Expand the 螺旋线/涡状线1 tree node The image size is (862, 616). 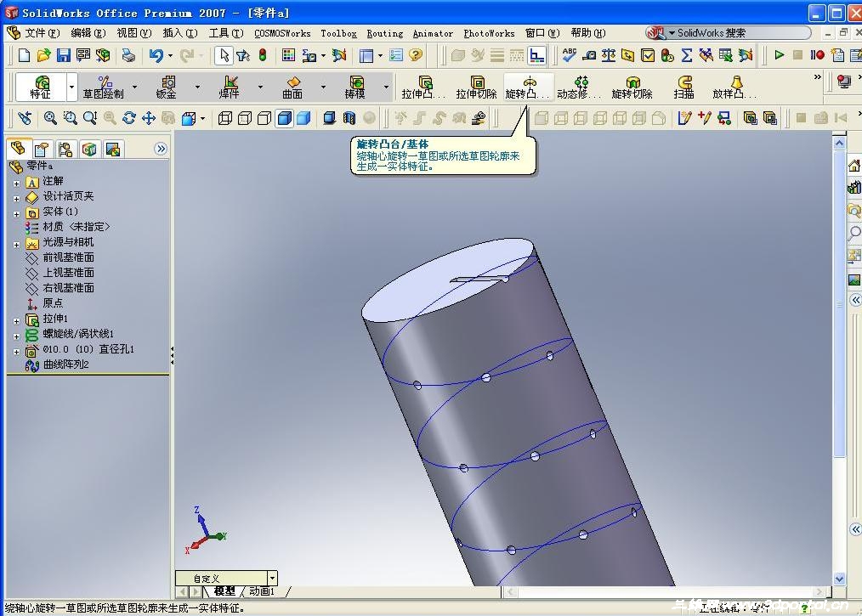(x=16, y=336)
